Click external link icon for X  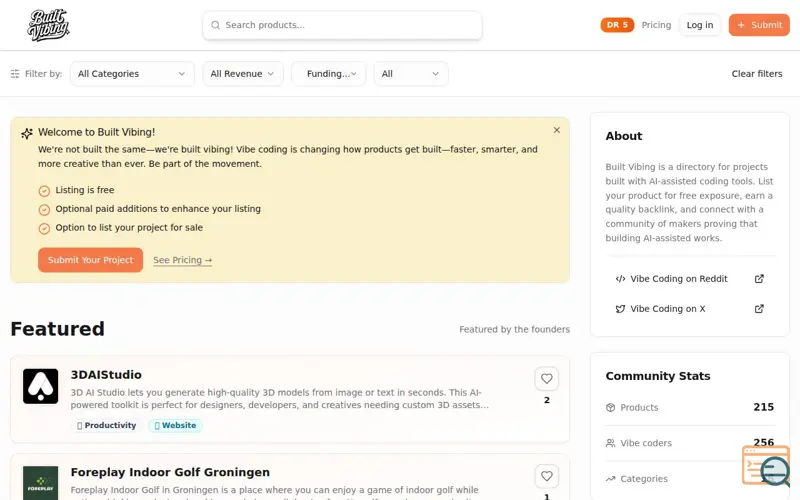click(x=759, y=309)
